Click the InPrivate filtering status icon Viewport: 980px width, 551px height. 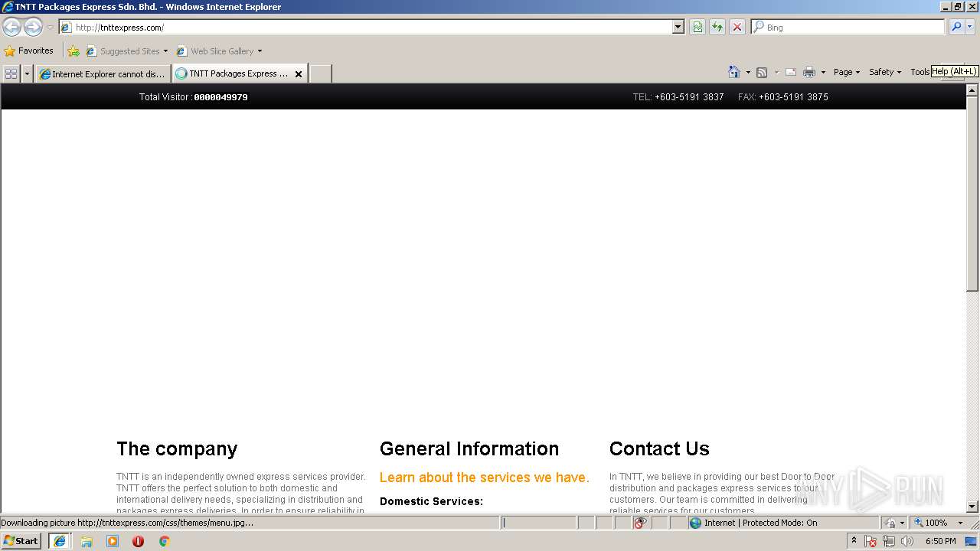click(641, 523)
